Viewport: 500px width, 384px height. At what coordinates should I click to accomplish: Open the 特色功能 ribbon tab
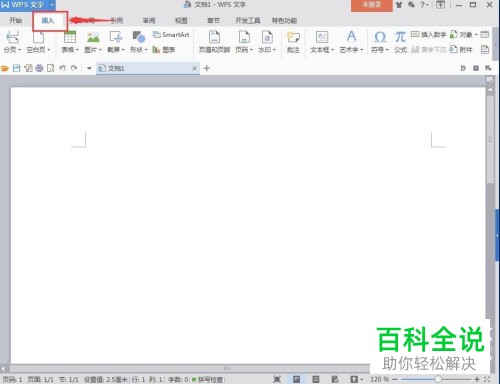tap(284, 21)
